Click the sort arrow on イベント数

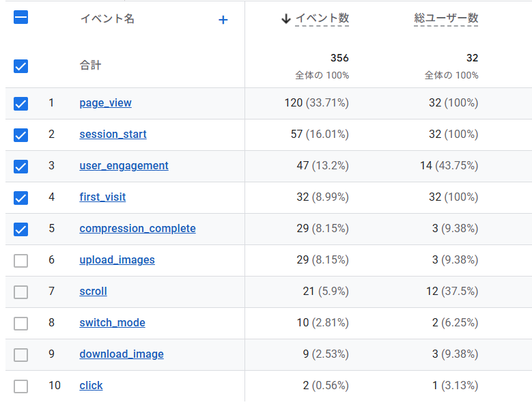point(286,18)
